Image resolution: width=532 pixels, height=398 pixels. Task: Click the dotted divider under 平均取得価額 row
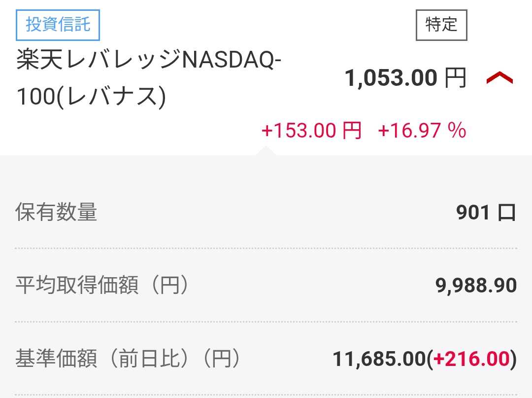266,322
